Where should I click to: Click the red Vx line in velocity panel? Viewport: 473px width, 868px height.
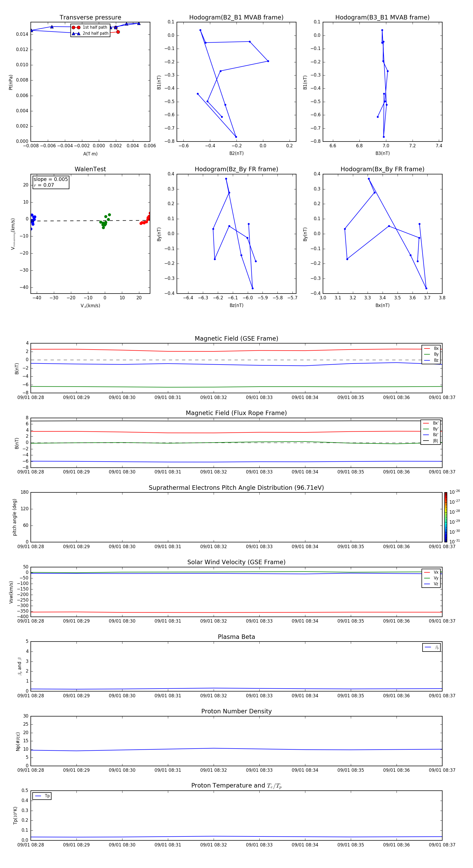point(236,612)
